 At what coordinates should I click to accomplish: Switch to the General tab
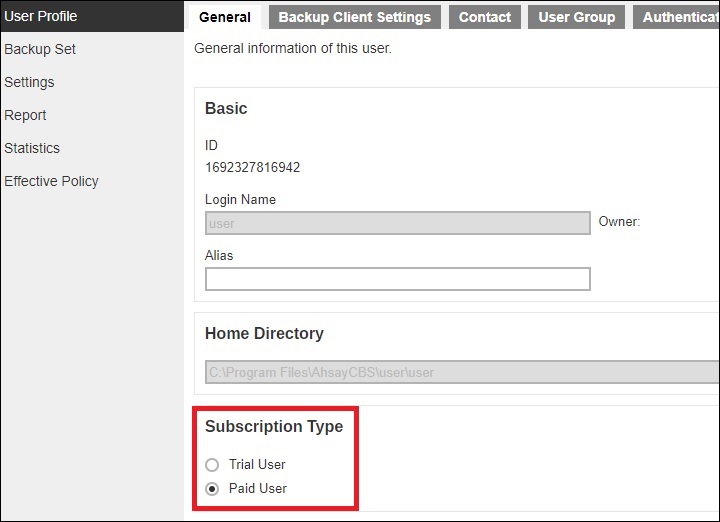click(x=225, y=17)
